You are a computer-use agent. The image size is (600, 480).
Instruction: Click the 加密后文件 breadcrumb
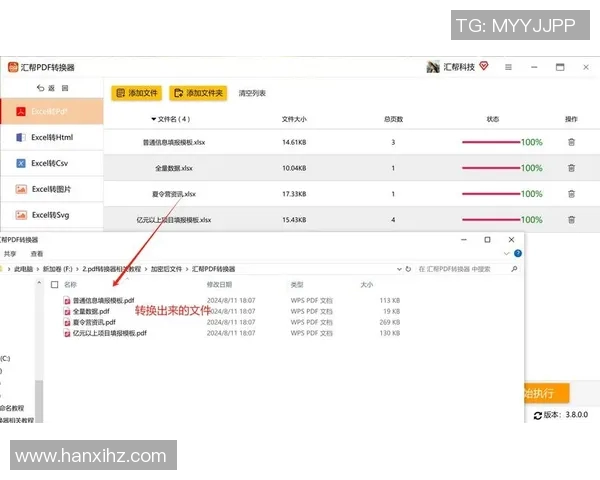pyautogui.click(x=166, y=269)
